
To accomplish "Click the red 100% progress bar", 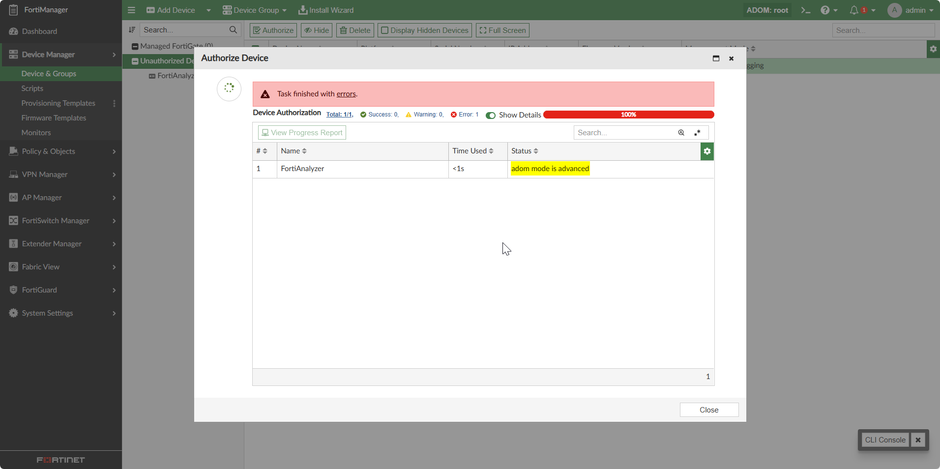I will 628,115.
